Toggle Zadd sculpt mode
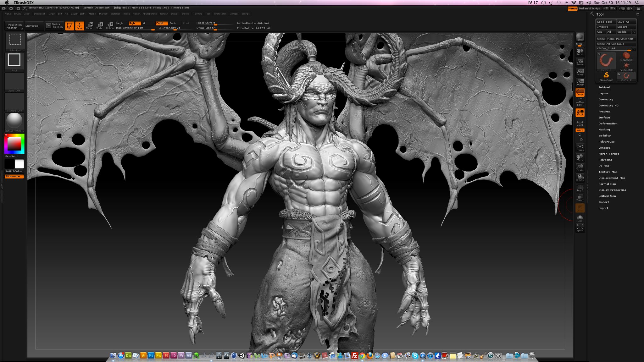 161,23
